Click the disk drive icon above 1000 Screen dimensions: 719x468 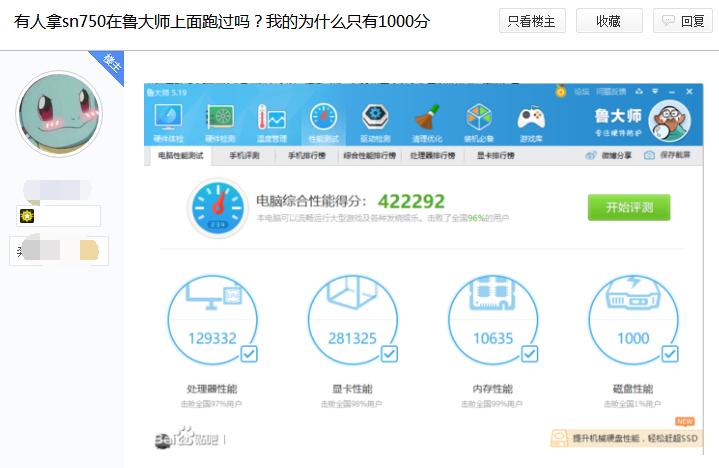coord(633,293)
